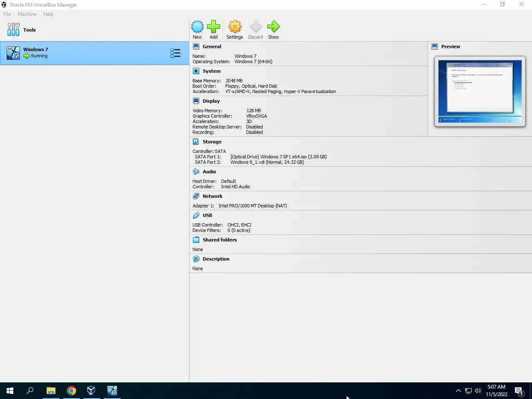Click the Display section monitor icon

tap(196, 101)
